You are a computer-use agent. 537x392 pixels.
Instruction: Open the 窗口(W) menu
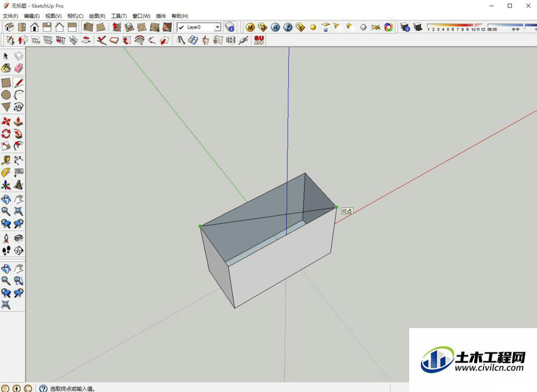point(141,16)
